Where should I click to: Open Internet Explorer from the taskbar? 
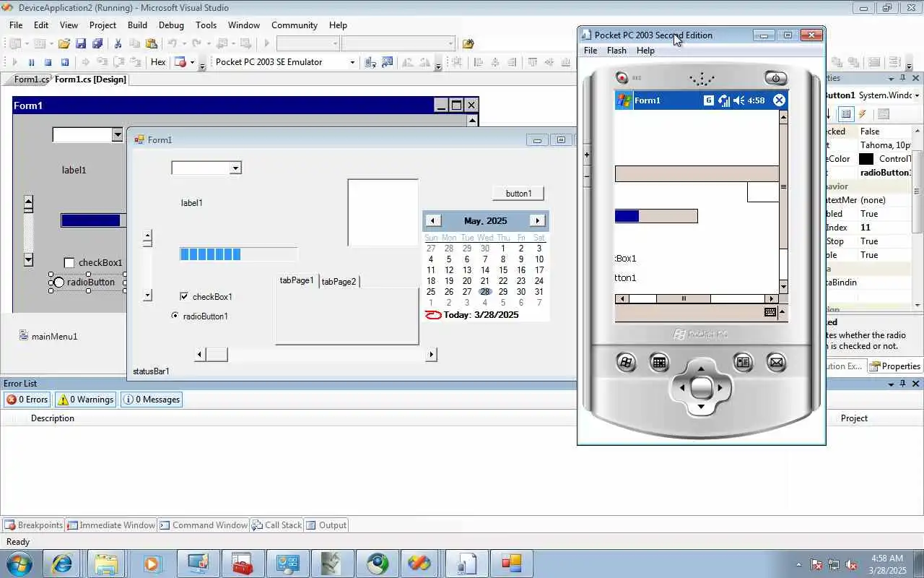pyautogui.click(x=61, y=564)
